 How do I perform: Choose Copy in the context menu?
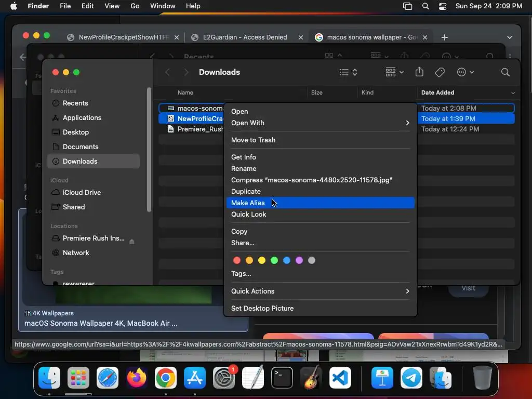pyautogui.click(x=320, y=231)
